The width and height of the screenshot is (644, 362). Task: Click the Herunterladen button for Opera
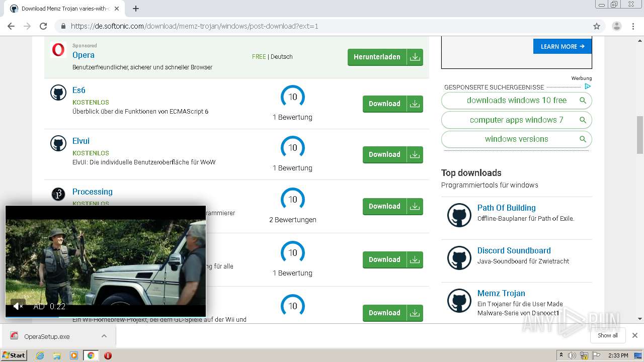tap(385, 57)
